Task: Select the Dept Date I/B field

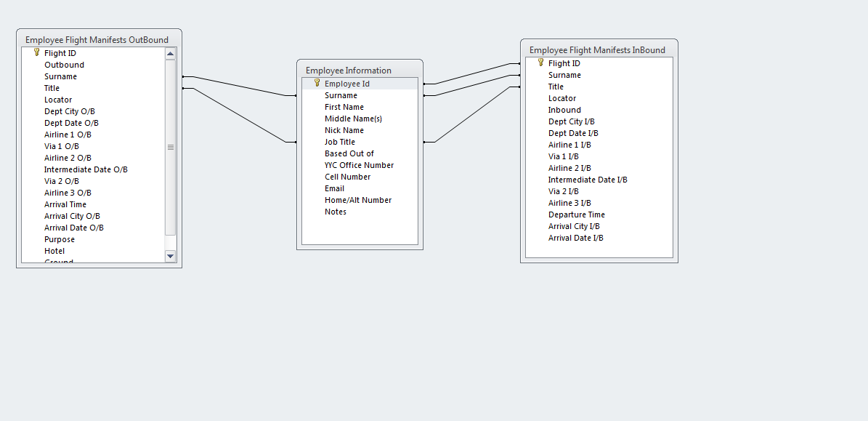Action: pyautogui.click(x=574, y=133)
